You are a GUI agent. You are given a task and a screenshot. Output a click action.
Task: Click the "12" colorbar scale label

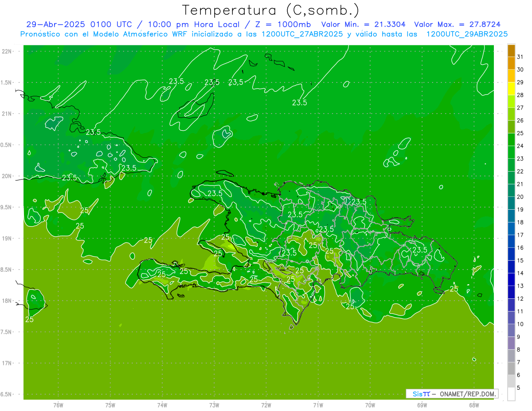point(520,299)
